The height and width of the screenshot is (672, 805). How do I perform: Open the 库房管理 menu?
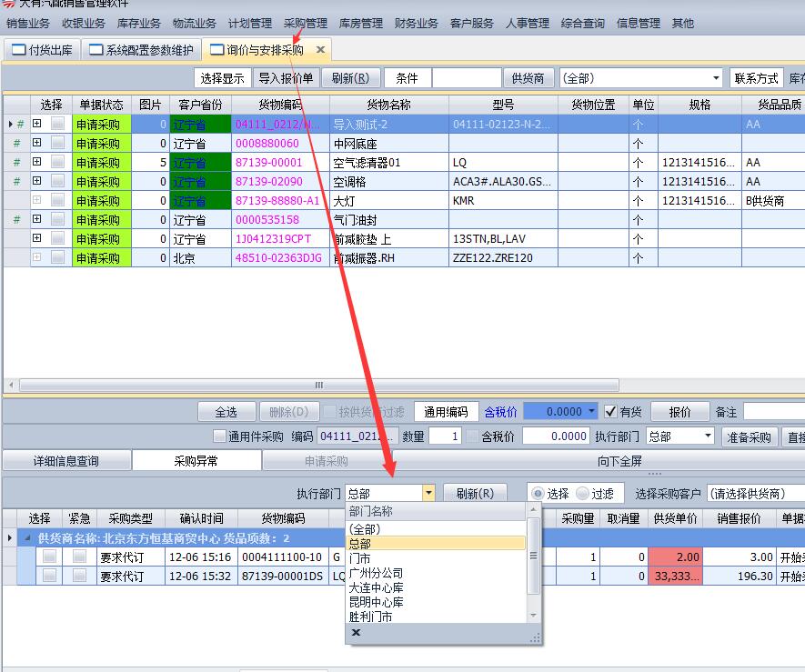point(361,23)
